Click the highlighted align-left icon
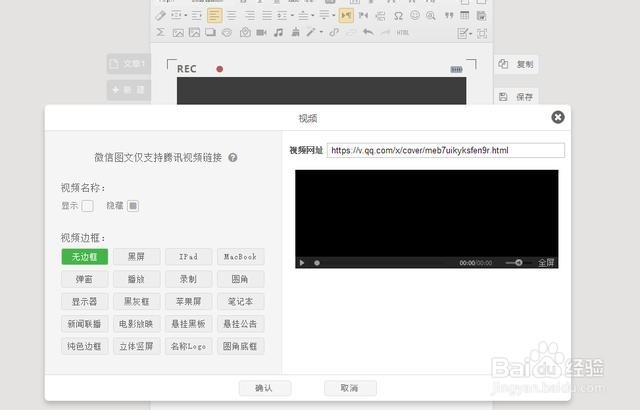Screen dimensions: 640x410 pos(214,16)
